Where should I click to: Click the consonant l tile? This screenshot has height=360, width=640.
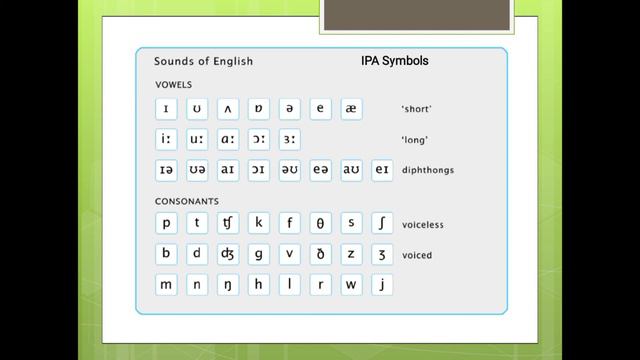pos(290,284)
